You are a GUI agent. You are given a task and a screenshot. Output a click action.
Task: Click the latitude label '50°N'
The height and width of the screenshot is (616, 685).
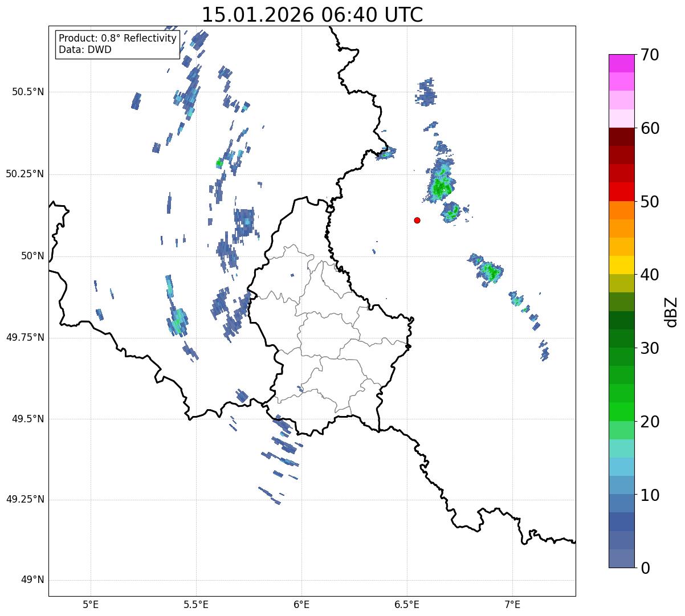(x=32, y=256)
